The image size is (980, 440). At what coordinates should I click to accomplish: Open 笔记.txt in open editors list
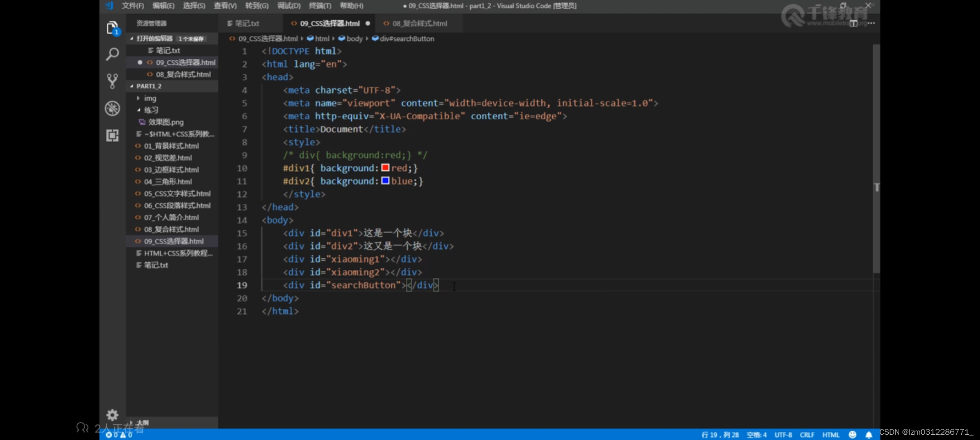172,51
